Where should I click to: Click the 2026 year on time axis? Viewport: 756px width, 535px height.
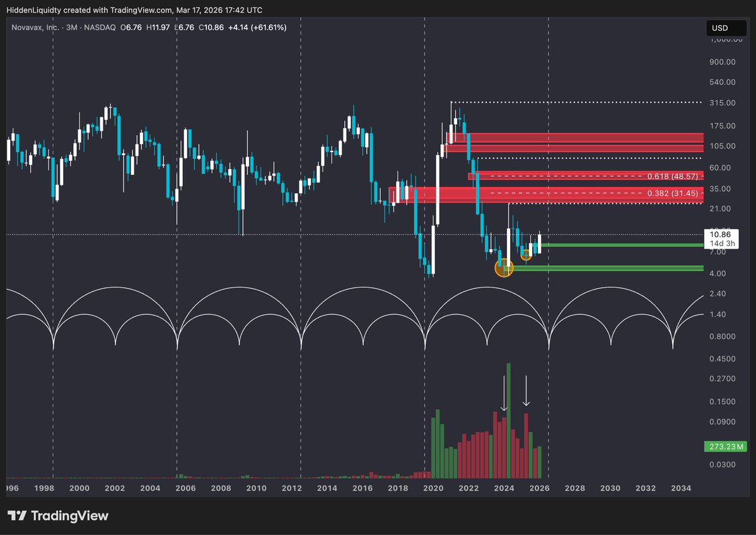click(x=540, y=488)
